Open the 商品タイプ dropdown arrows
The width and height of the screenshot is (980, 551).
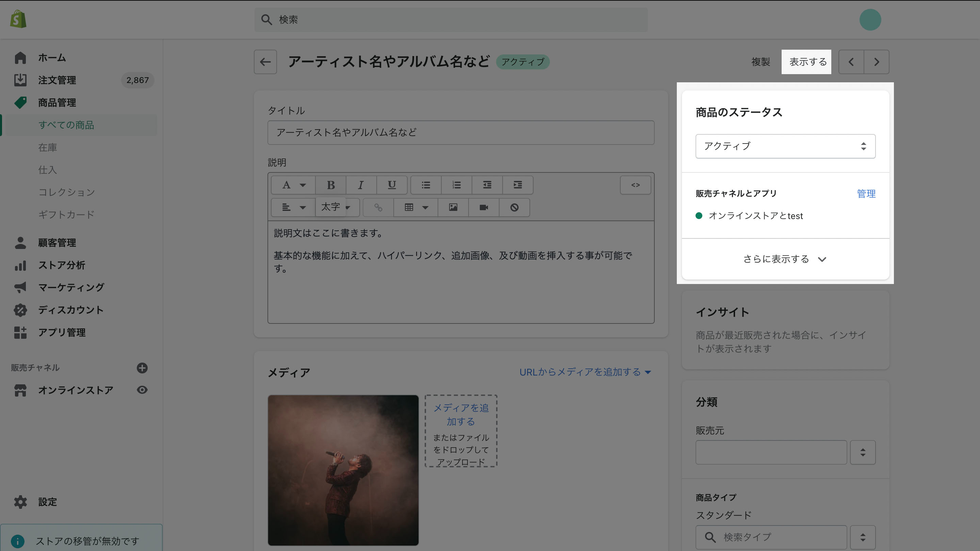coord(863,537)
